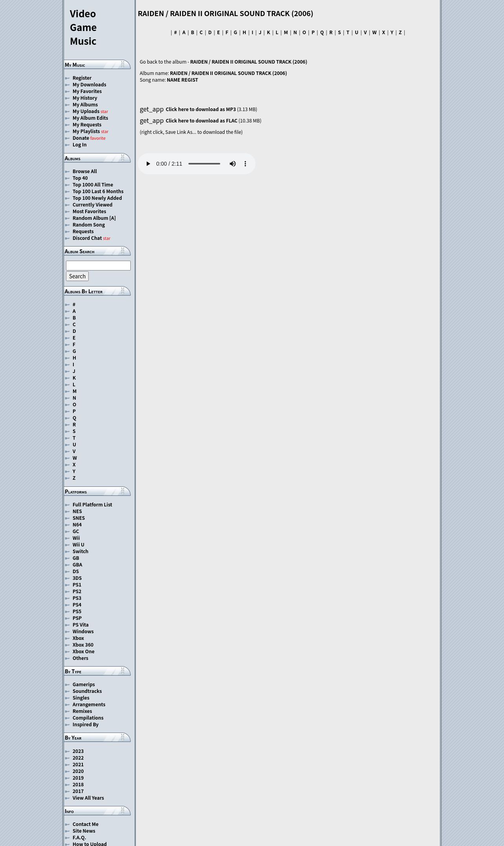Load a Random Song
The width and height of the screenshot is (504, 846).
click(x=89, y=225)
